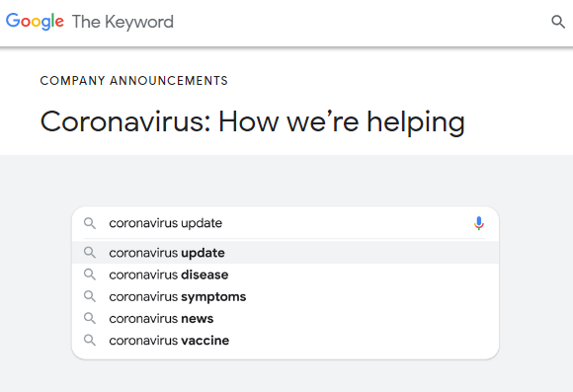The height and width of the screenshot is (392, 573).
Task: Pick the coronavirus vaccine suggestion
Action: [286, 340]
